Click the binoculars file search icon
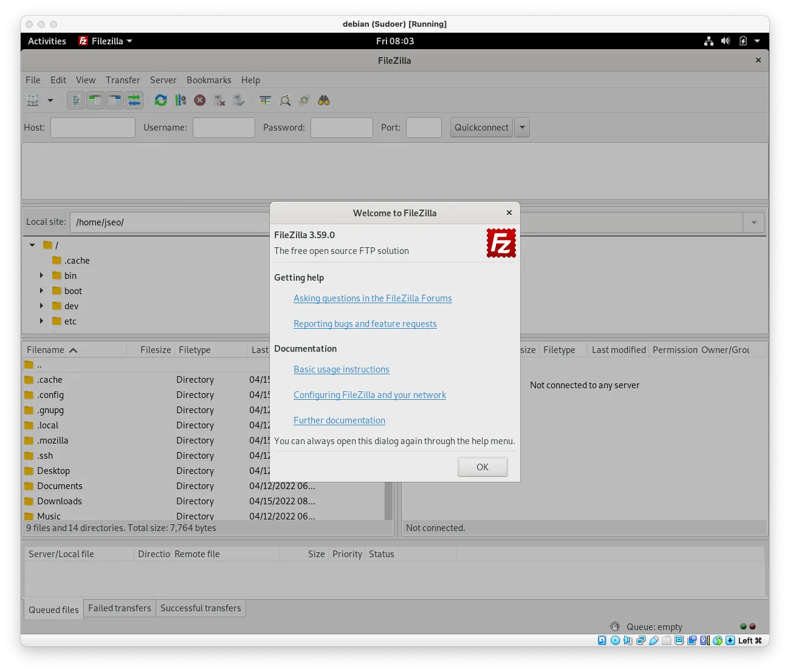790x672 pixels. click(x=324, y=100)
